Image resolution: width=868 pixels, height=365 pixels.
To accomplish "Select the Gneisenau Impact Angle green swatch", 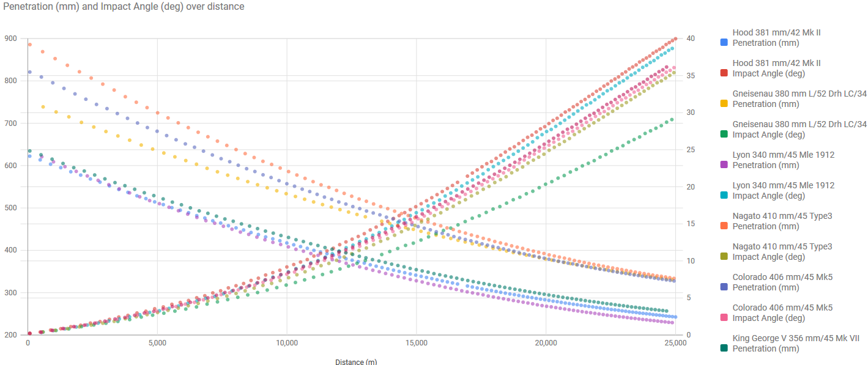I will (x=724, y=135).
